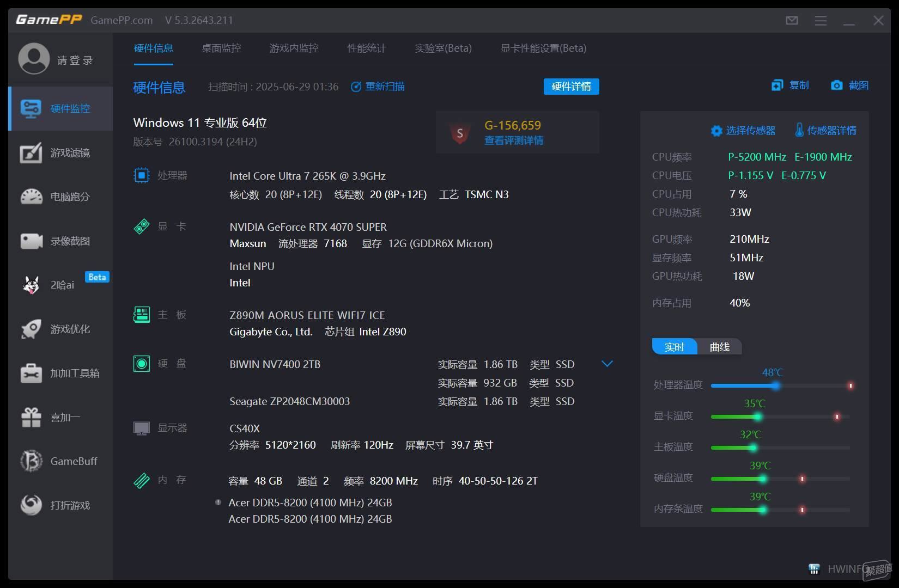
Task: Click Z890M AORUS ELITE WIFI7 ICE text
Action: pos(307,315)
